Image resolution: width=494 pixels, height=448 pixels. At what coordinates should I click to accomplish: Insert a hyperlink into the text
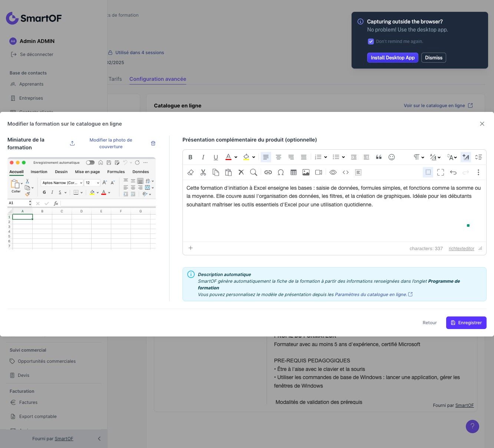(x=268, y=172)
